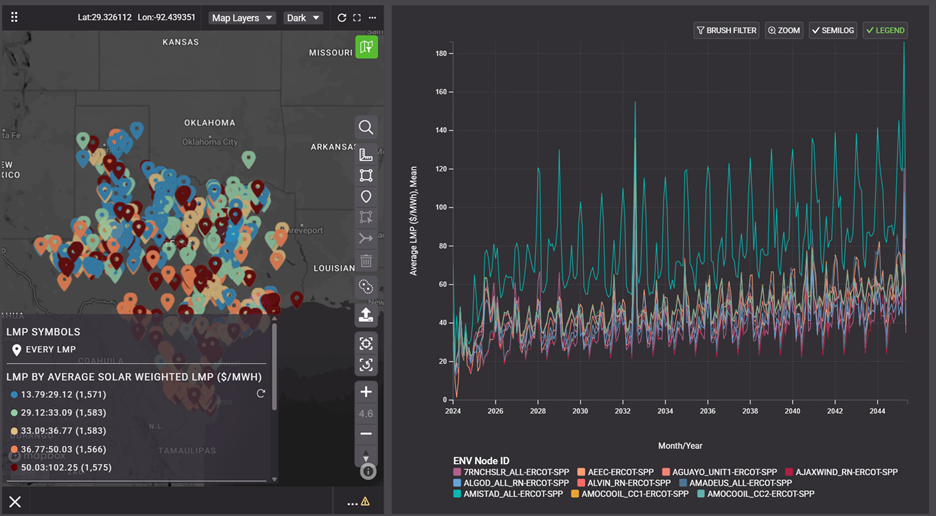
Task: Click the AMISTAD_ALL-ERCOT-SPP legend color swatch
Action: click(x=458, y=494)
